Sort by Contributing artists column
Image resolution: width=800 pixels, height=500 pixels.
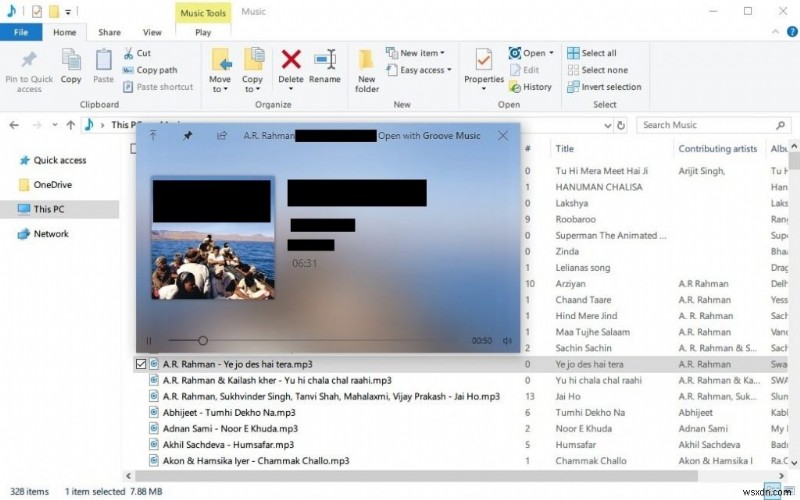click(717, 148)
